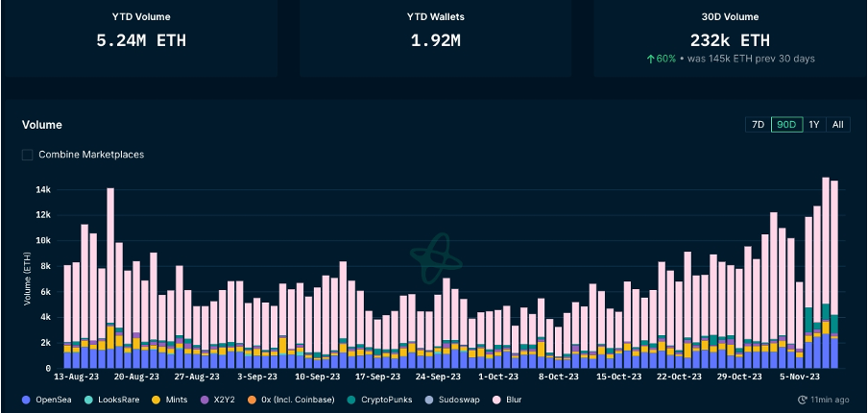
Task: Click the green 60% increase arrow
Action: pyautogui.click(x=651, y=60)
